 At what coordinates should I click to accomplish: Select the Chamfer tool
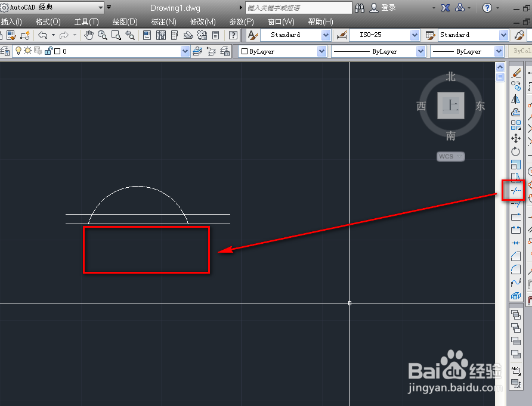516,256
